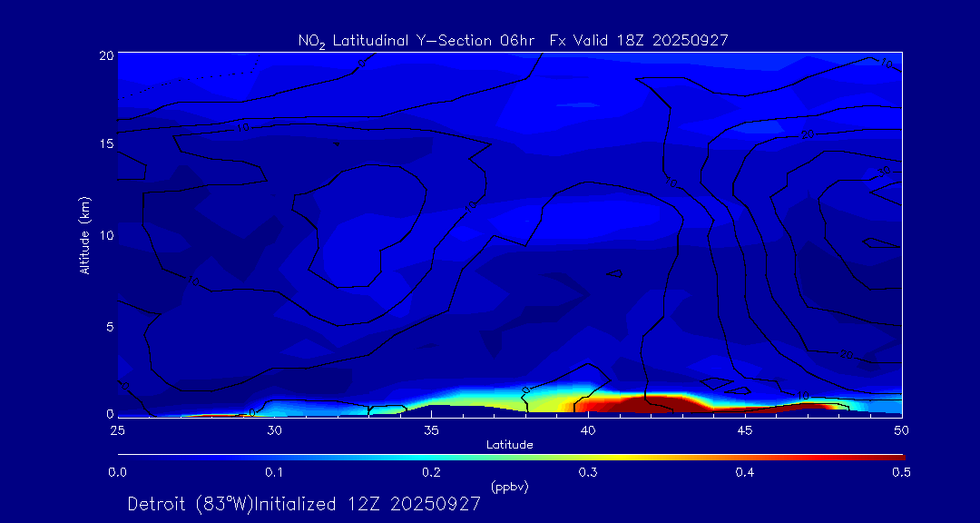This screenshot has height=523, width=980.
Task: Select the 40 tick label on latitude axis
Action: [588, 429]
